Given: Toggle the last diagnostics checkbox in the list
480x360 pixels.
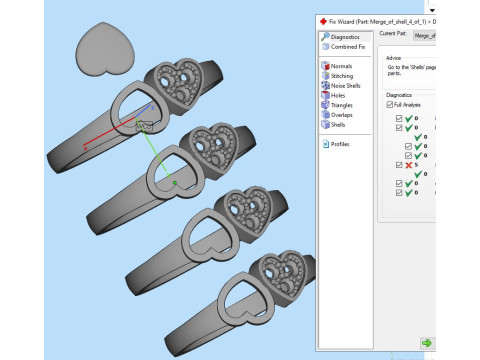Looking at the screenshot, I should coord(399,193).
